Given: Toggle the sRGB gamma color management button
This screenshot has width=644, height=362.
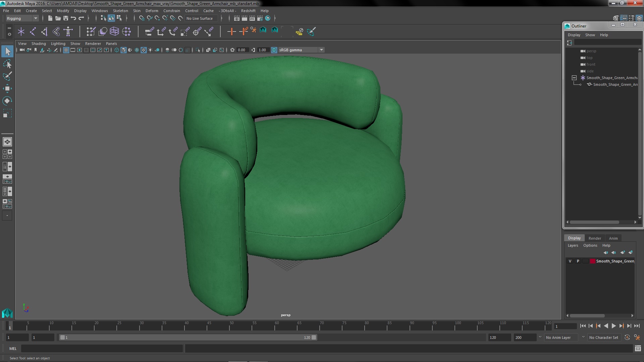Looking at the screenshot, I should coord(274,50).
